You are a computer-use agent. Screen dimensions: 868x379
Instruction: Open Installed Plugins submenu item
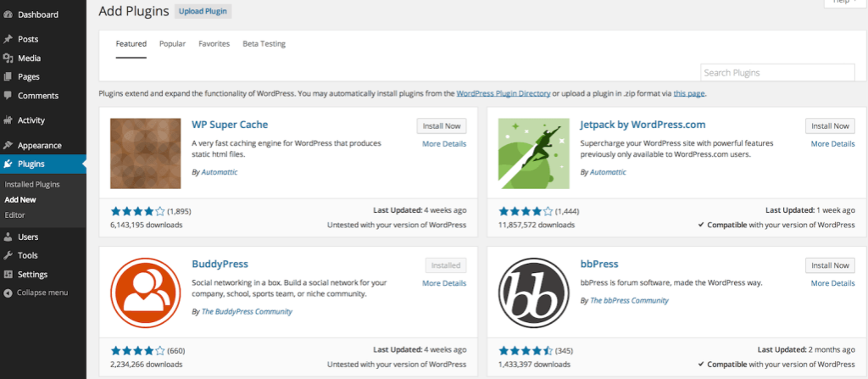tap(32, 185)
